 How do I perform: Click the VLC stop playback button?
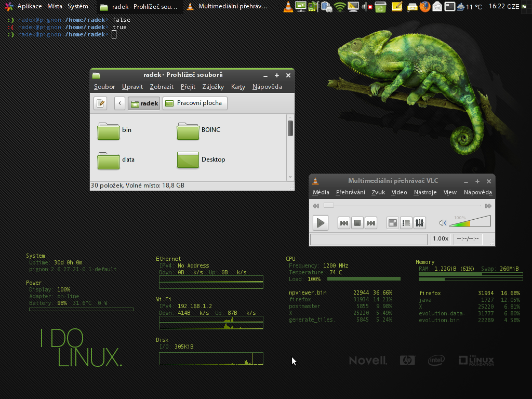(357, 223)
